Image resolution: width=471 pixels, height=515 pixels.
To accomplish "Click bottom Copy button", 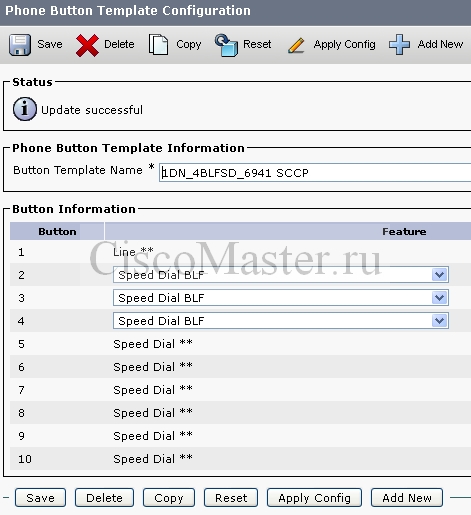I will [169, 498].
